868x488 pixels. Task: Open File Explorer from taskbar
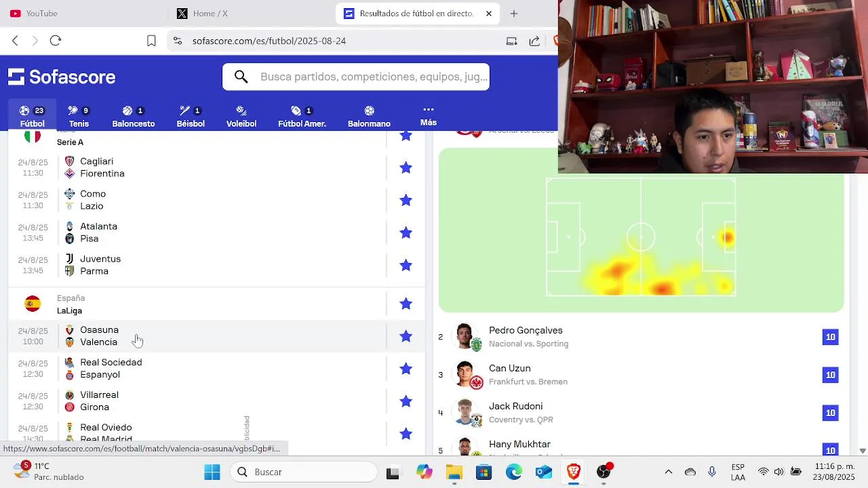click(454, 472)
